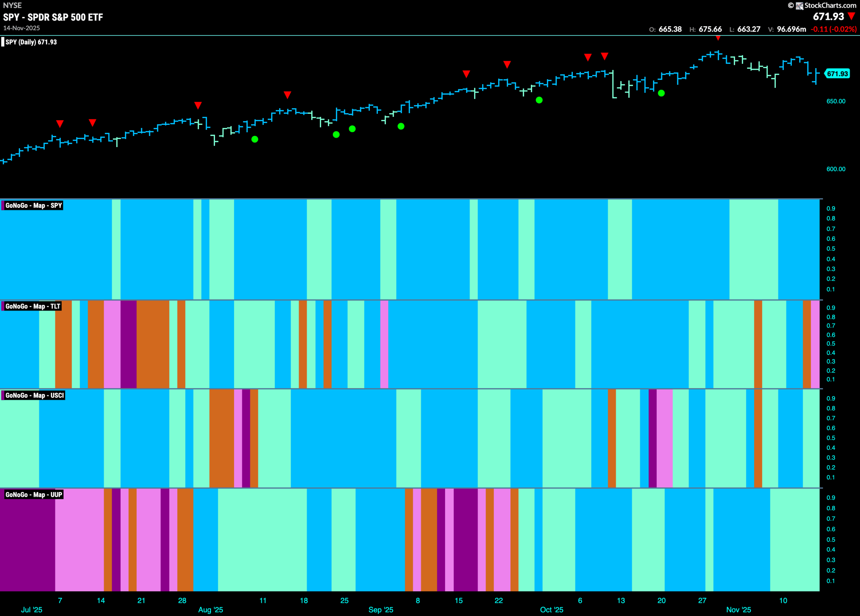Click the open price value 665.38
This screenshot has width=860, height=616.
[x=670, y=29]
